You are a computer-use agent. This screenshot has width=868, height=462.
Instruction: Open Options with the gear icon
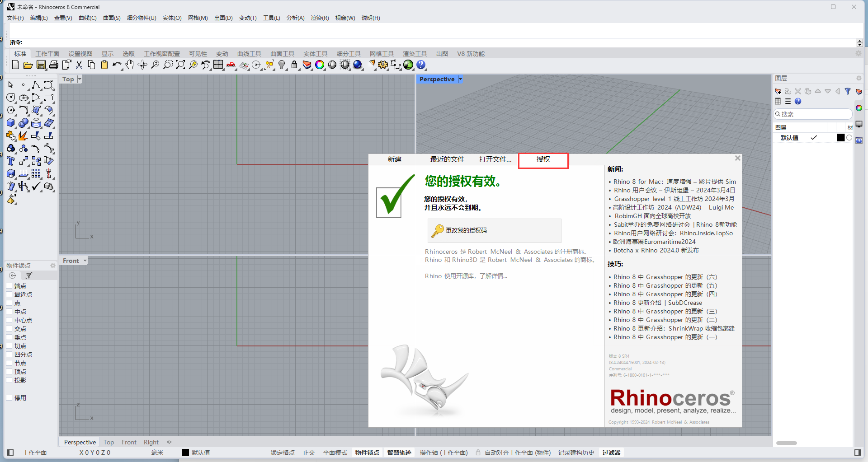[383, 65]
